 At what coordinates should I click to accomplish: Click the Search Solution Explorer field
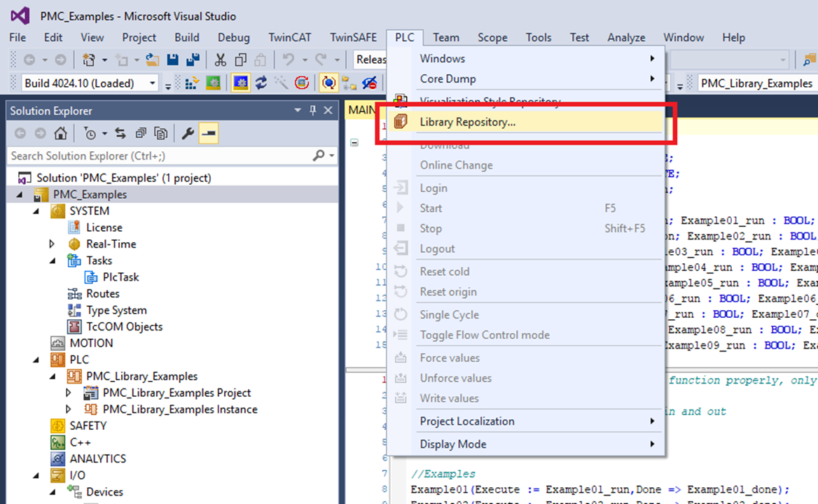[x=161, y=156]
